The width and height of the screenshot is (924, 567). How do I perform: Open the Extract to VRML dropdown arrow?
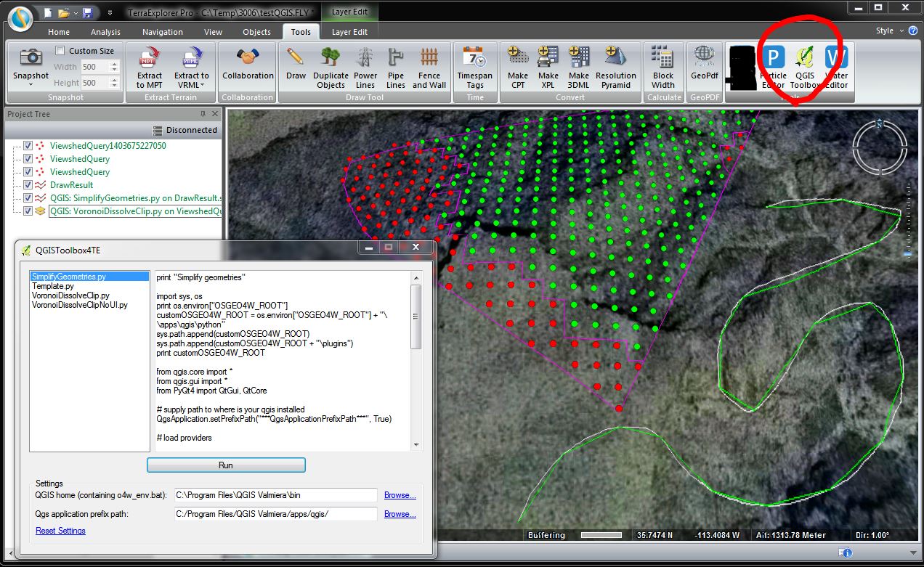tap(202, 85)
